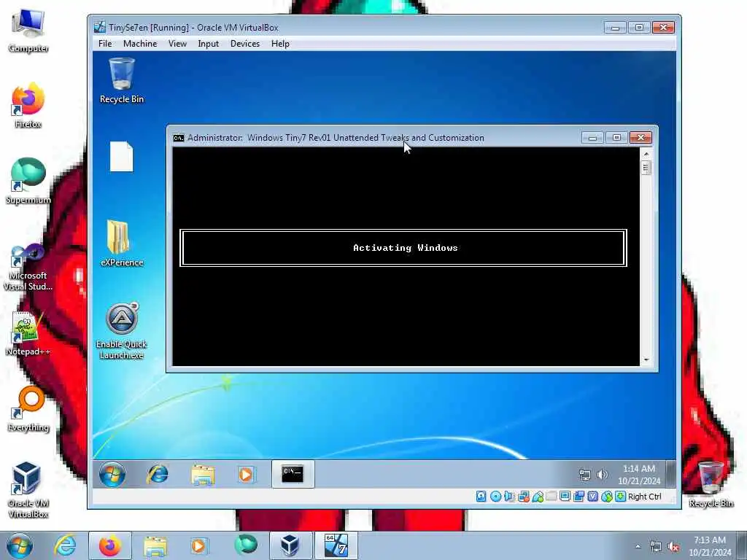Click the audio indicator in VirtualBox status bar
Viewport: 747px width, 560px height.
509,497
